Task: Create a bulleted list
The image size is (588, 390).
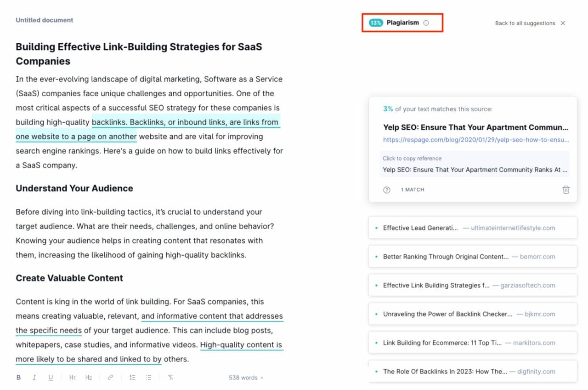Action: (148, 377)
